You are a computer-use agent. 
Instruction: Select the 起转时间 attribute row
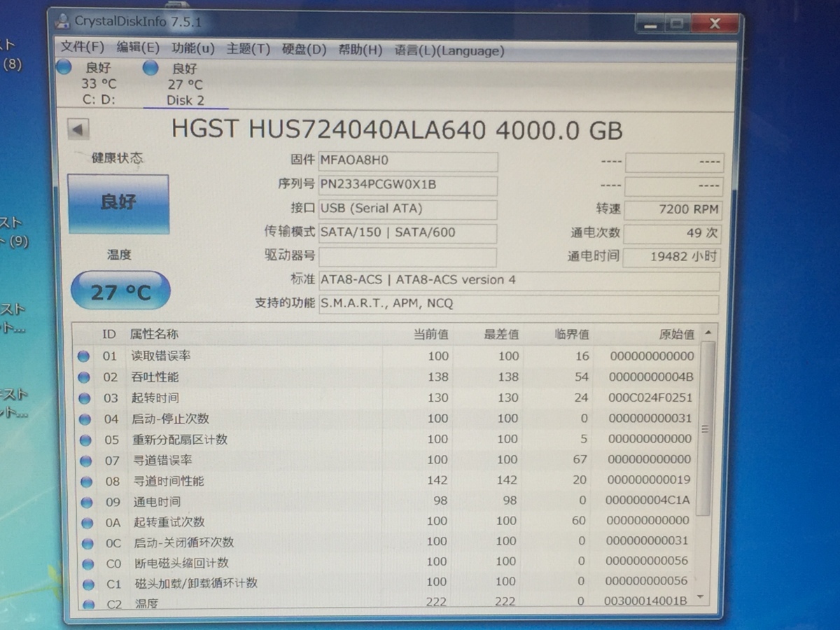387,398
